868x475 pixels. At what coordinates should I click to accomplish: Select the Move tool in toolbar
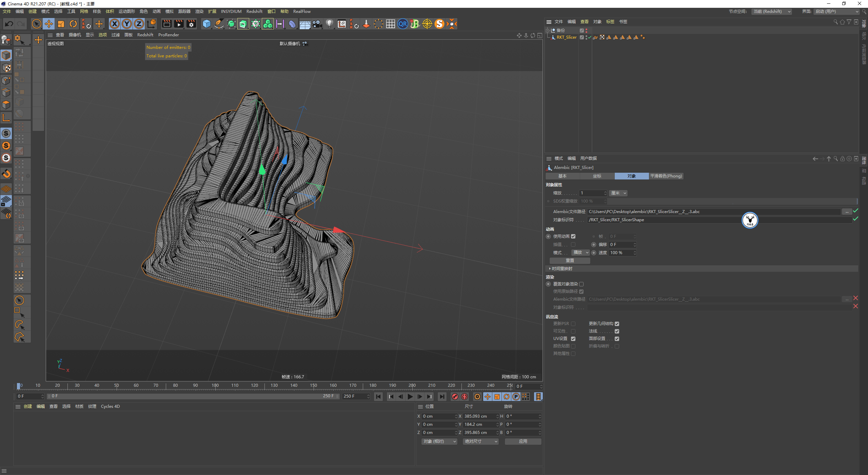click(x=49, y=24)
